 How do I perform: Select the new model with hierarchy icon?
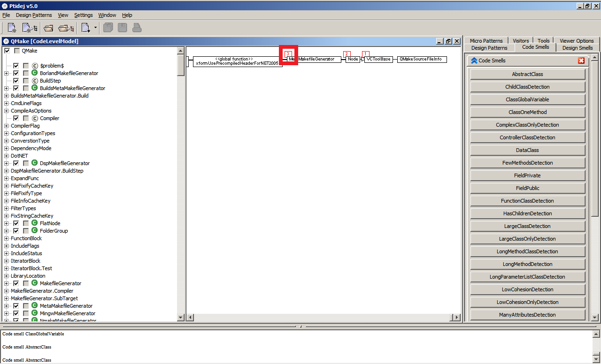tap(29, 27)
